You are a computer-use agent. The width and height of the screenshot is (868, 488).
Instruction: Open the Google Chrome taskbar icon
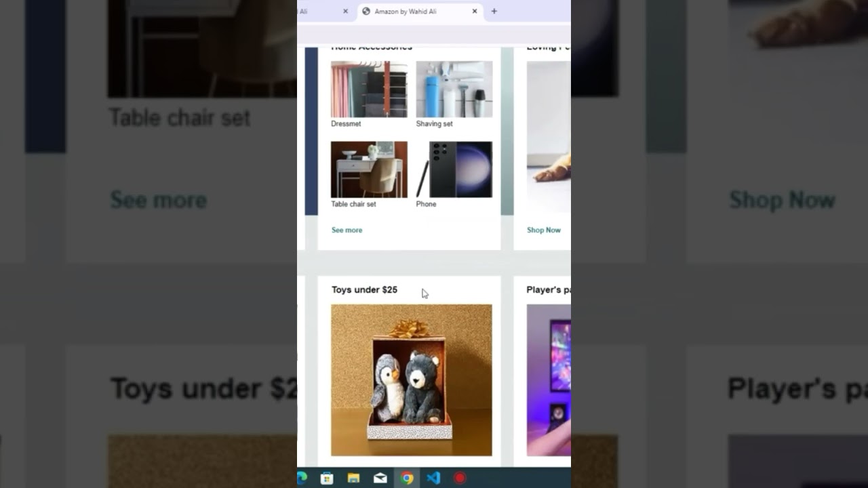[x=407, y=478]
